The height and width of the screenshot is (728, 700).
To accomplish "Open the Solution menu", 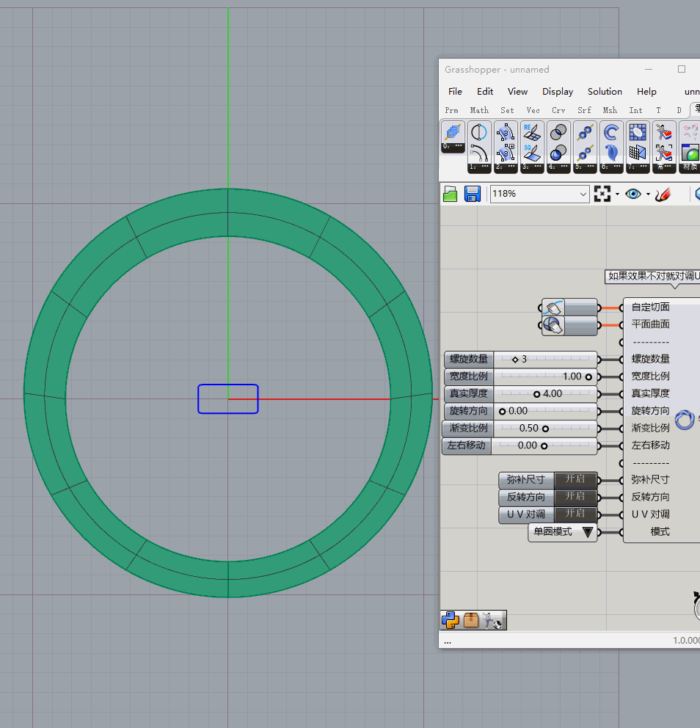I will pos(605,91).
